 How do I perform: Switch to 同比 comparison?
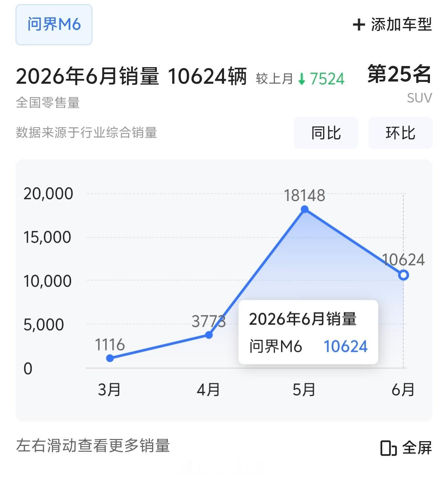pos(326,133)
